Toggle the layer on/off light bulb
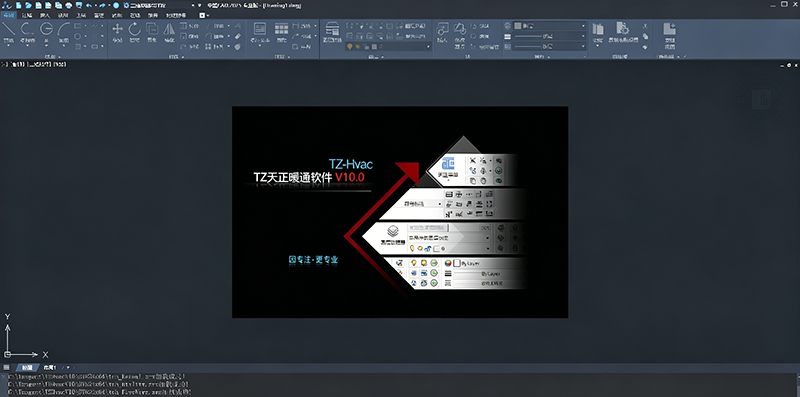The height and width of the screenshot is (397, 800). point(349,46)
